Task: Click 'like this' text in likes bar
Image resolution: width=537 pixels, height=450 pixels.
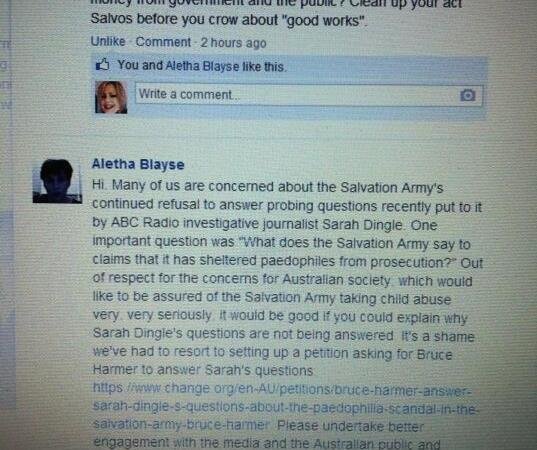Action: click(x=263, y=66)
